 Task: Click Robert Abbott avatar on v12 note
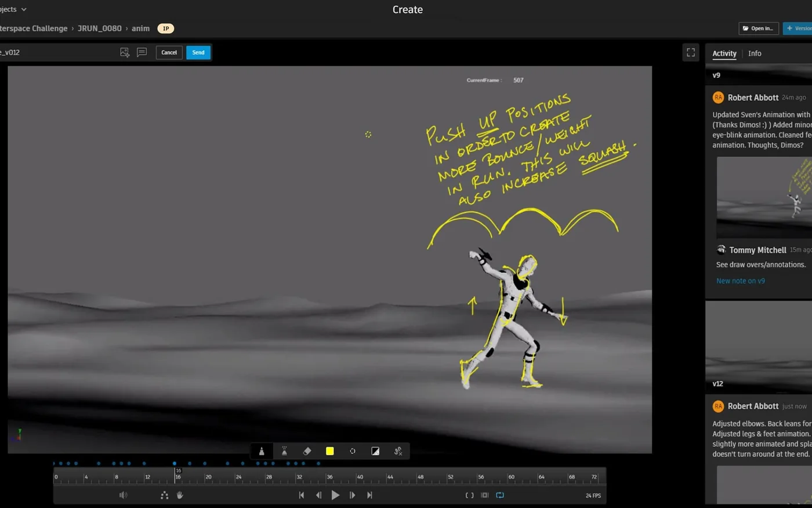[718, 406]
